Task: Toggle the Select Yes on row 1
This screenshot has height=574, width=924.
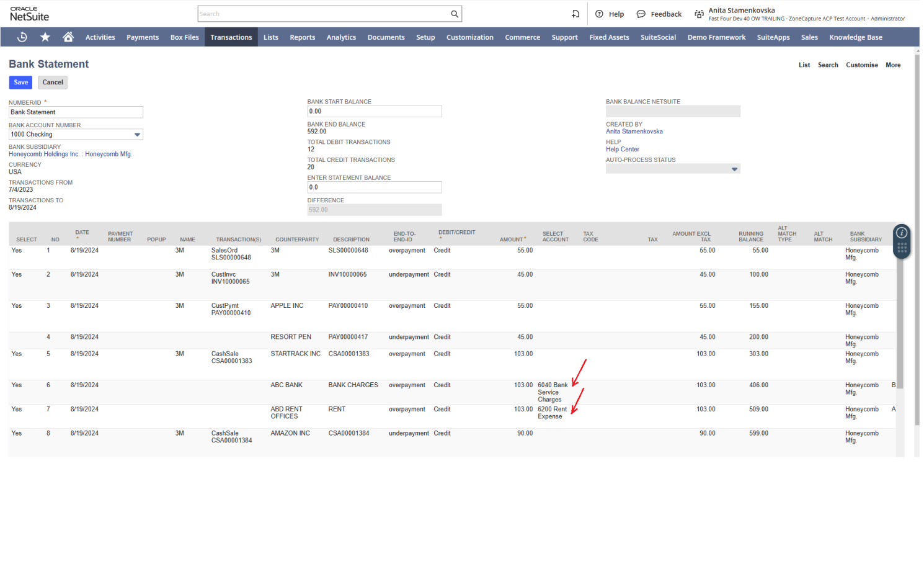Action: click(17, 251)
